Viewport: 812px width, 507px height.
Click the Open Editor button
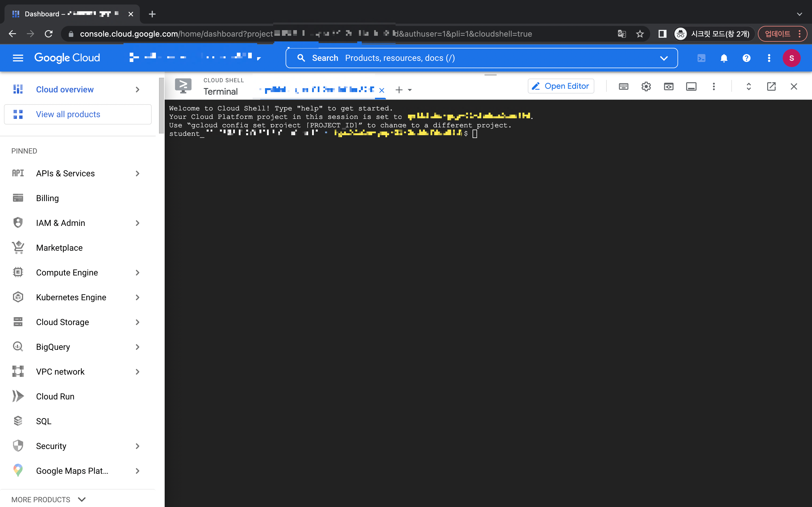tap(561, 86)
